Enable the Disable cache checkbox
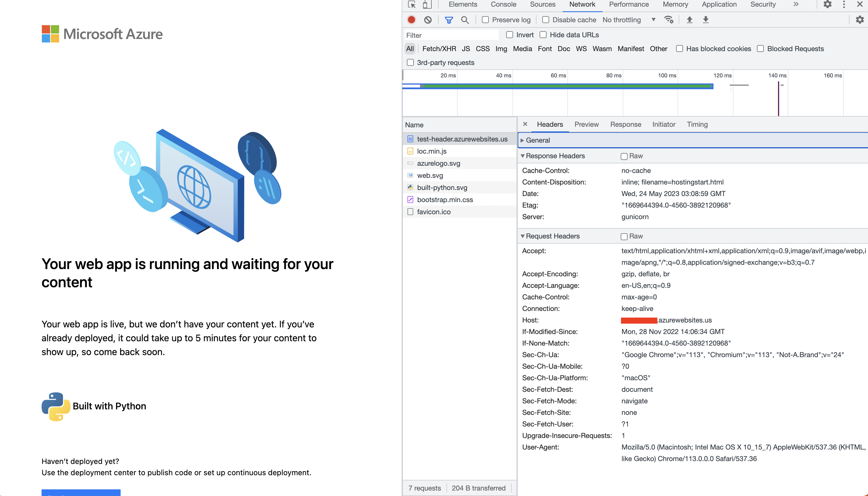The image size is (868, 496). [x=545, y=20]
